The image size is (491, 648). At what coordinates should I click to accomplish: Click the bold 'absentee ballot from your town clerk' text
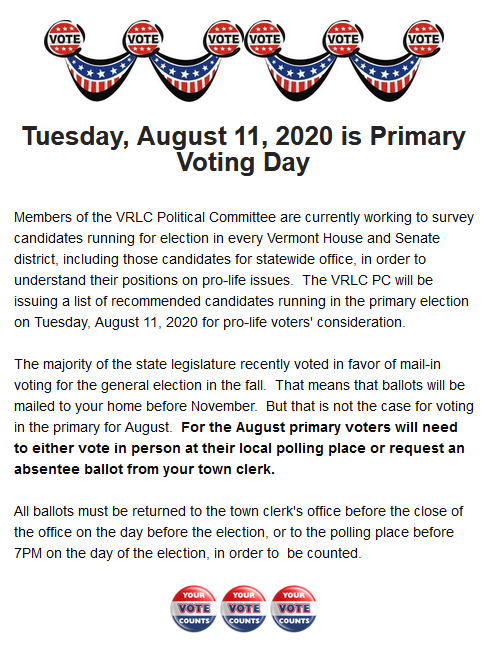pyautogui.click(x=144, y=469)
